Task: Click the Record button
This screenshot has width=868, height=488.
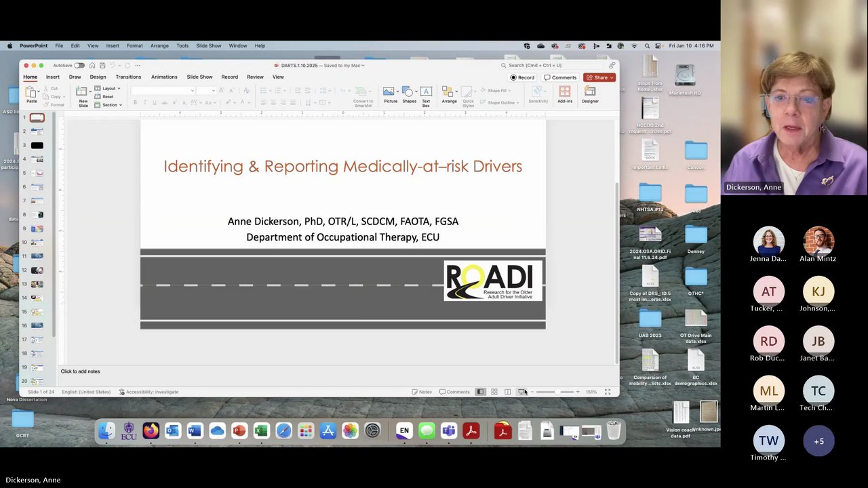Action: pyautogui.click(x=523, y=77)
